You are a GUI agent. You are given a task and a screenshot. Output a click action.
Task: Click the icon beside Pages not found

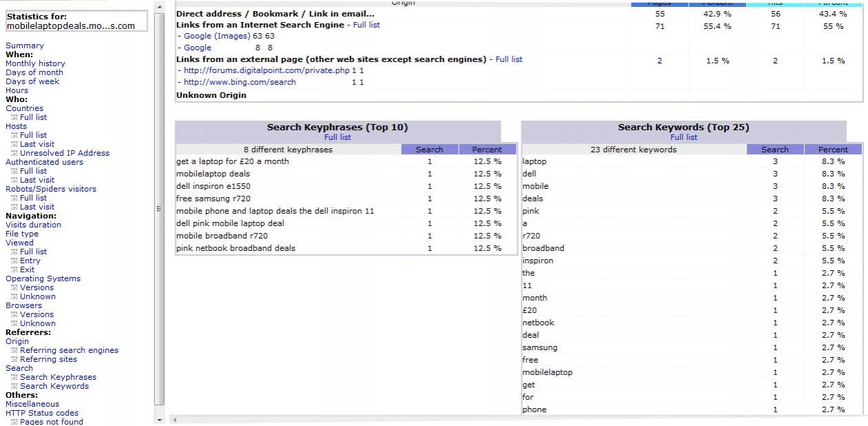[x=14, y=422]
